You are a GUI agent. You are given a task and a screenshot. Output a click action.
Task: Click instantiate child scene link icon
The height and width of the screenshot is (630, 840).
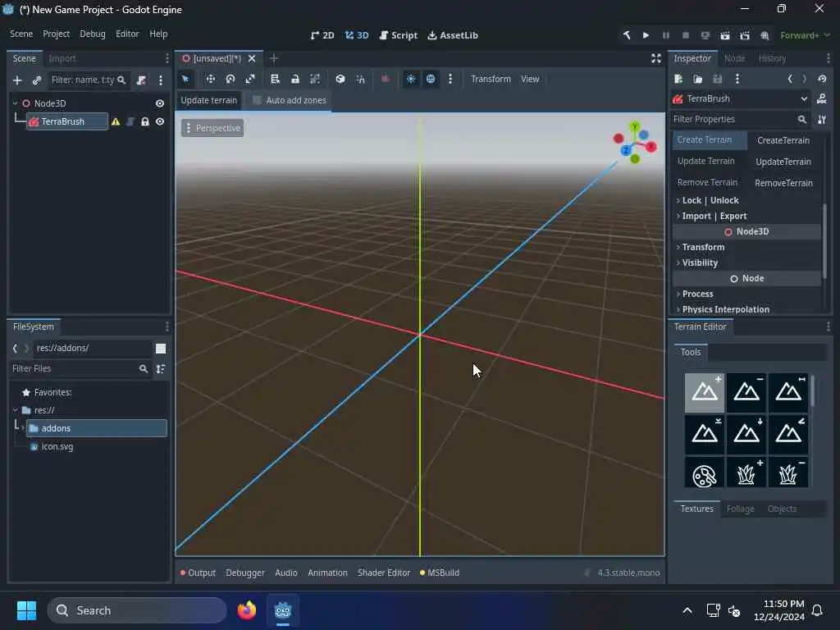[x=36, y=80]
